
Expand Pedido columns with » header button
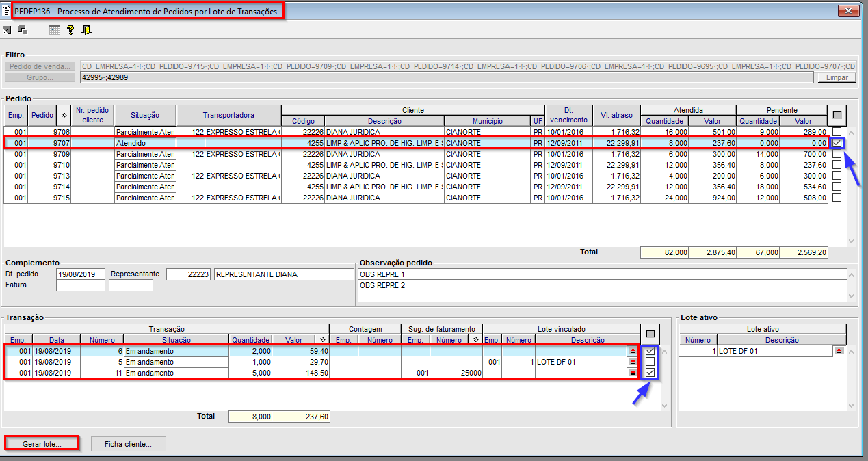[x=64, y=115]
